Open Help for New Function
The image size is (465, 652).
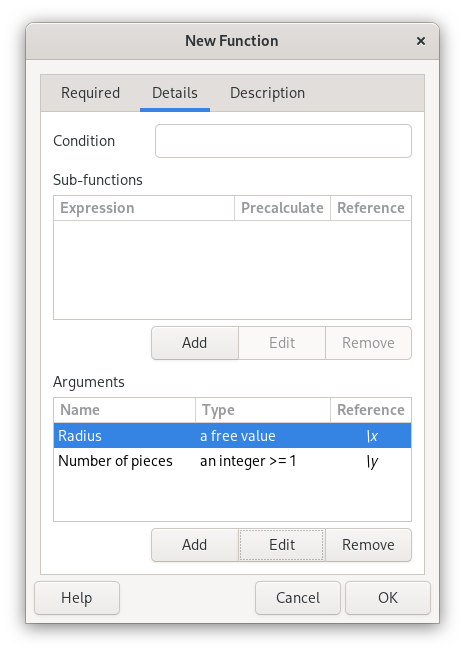tap(77, 598)
